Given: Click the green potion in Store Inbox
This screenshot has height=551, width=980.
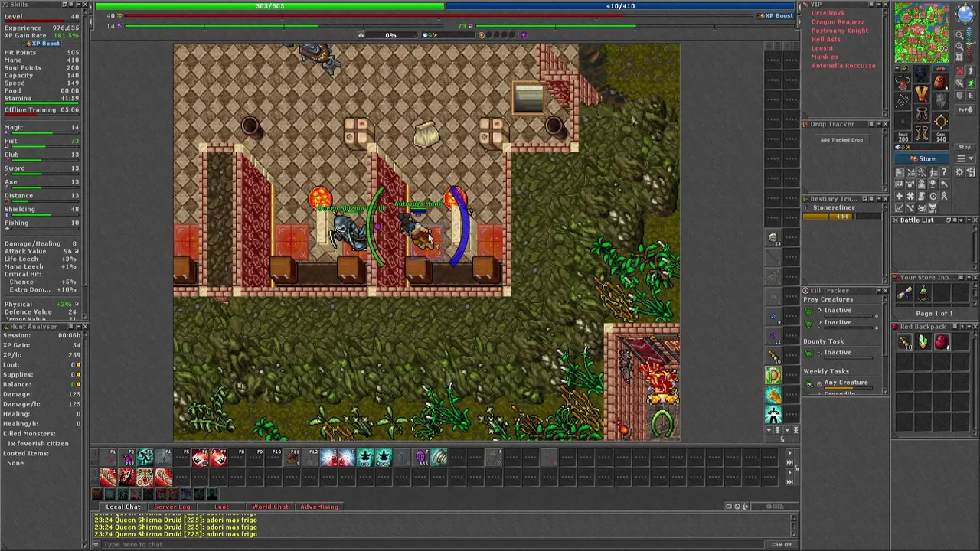Looking at the screenshot, I should [923, 292].
